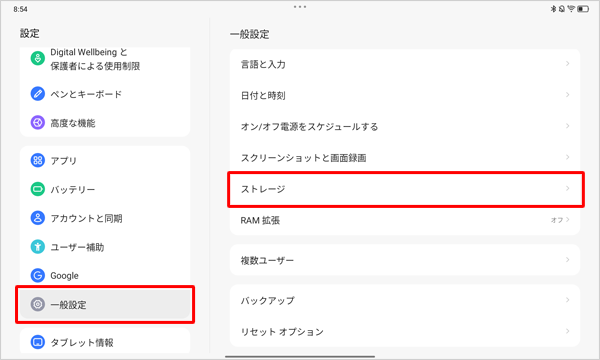Screen dimensions: 600x360
Task: Tap the 設定 heading
Action: (29, 33)
